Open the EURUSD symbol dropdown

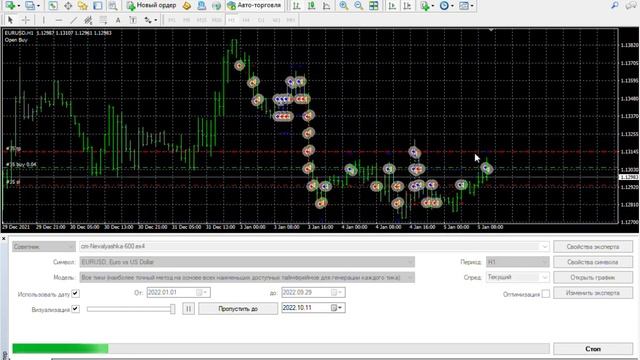click(x=247, y=262)
